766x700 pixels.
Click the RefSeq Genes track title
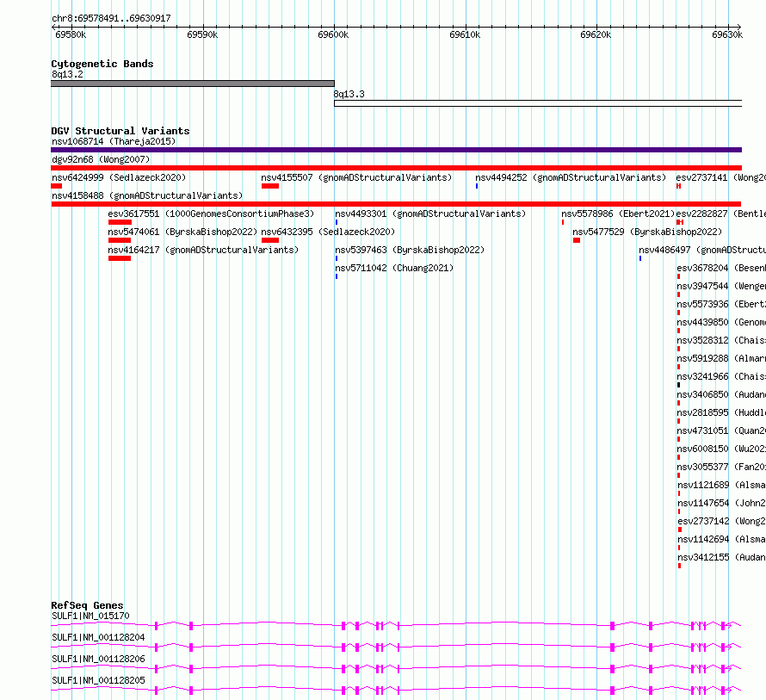pos(87,605)
